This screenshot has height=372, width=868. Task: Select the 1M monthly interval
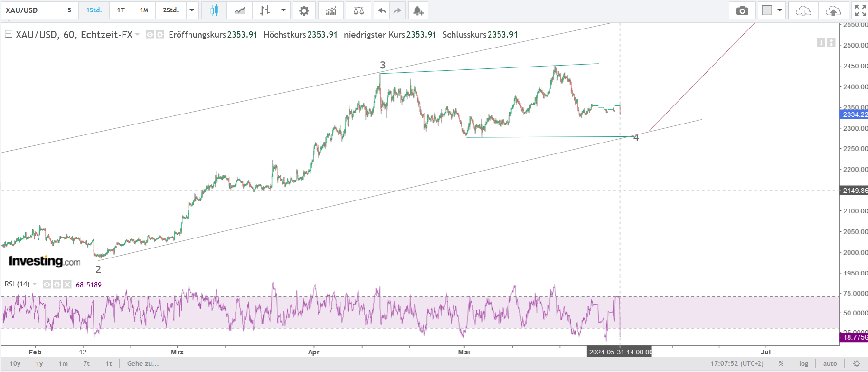point(144,10)
